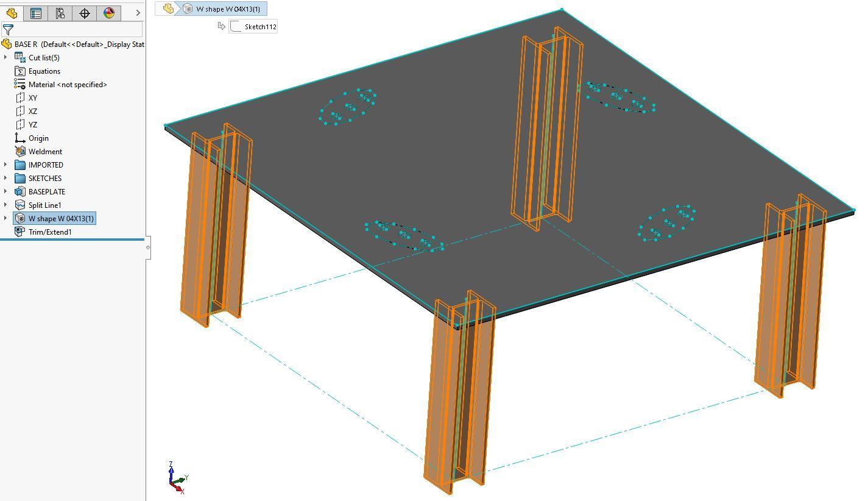Click the W shape structural member tree icon
868x501 pixels.
point(19,218)
